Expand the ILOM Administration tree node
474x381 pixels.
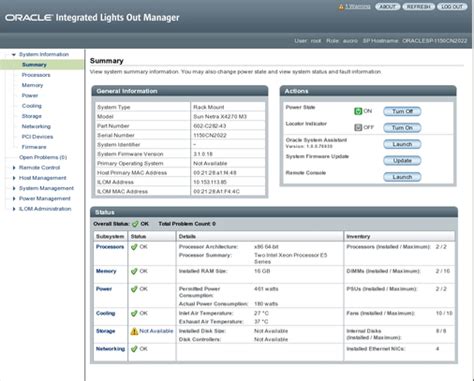click(x=14, y=209)
